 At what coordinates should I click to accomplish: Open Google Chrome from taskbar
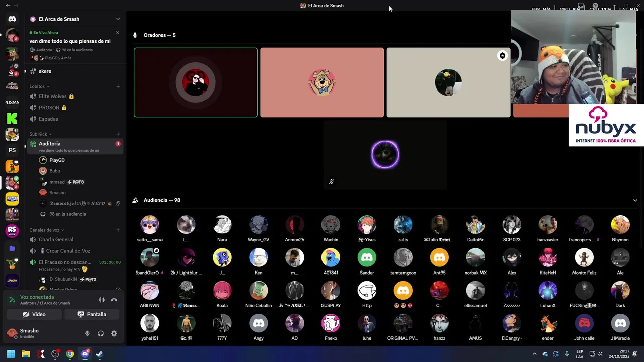tap(70, 354)
